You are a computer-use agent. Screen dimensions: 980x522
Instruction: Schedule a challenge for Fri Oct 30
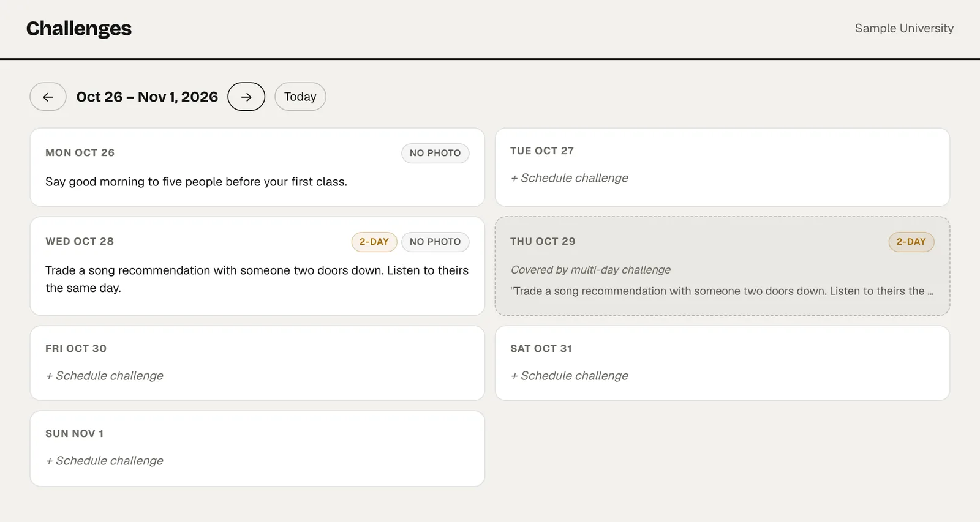click(105, 376)
